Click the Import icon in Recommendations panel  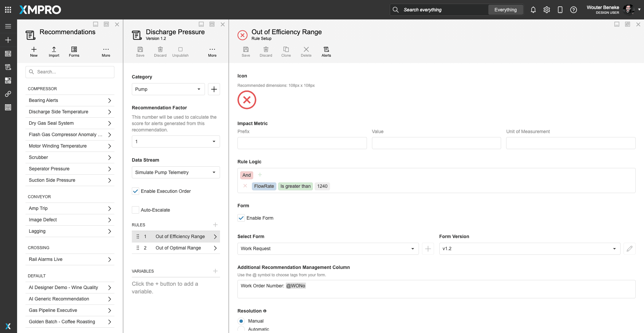[x=54, y=50]
